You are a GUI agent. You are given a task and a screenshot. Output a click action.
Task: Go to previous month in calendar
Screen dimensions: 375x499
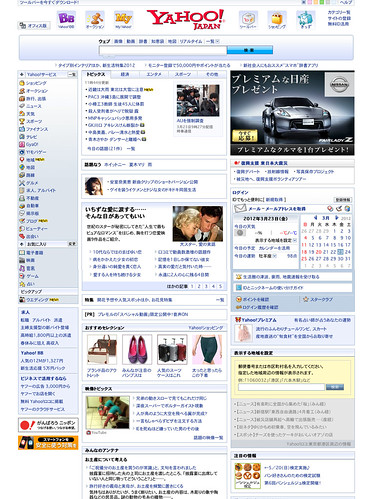pos(315,218)
